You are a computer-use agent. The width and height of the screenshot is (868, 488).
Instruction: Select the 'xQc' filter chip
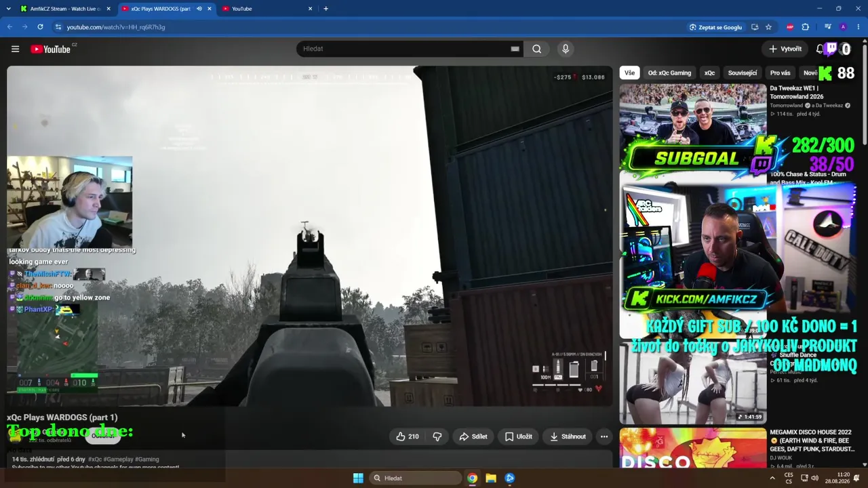[x=709, y=73]
